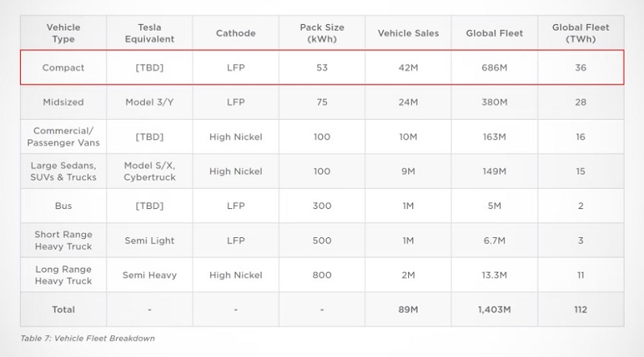Image resolution: width=644 pixels, height=357 pixels.
Task: Select the Pack Size (kWh) header
Action: click(322, 33)
